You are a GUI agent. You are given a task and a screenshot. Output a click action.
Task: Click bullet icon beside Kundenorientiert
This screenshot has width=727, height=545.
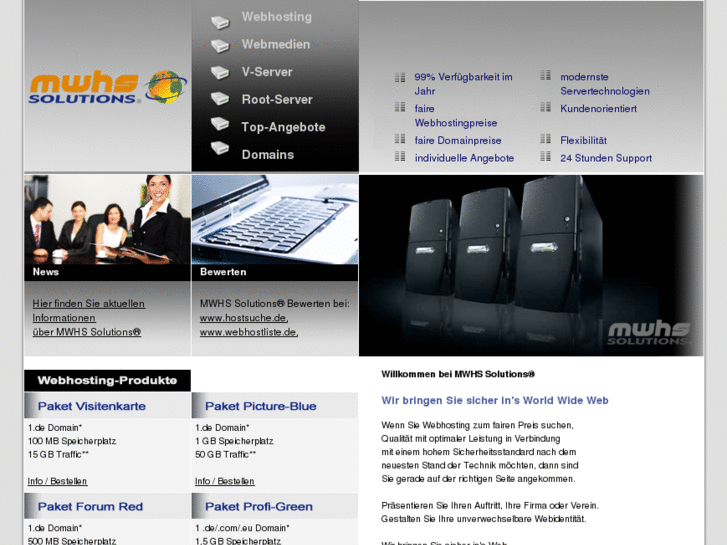pos(545,107)
